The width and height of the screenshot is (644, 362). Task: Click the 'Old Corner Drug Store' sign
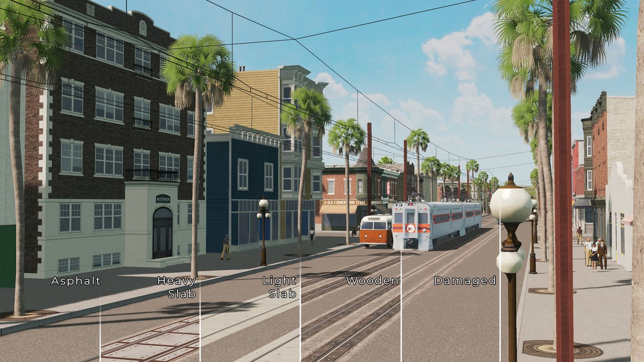(345, 203)
